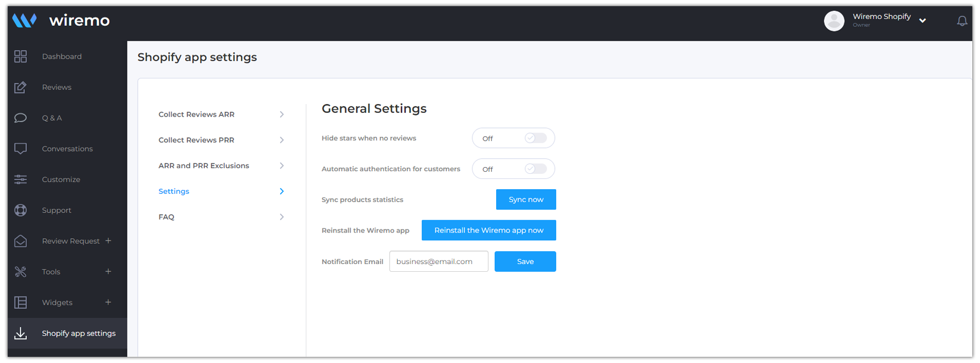
Task: Click Wiremo Shopify account name
Action: 881,16
